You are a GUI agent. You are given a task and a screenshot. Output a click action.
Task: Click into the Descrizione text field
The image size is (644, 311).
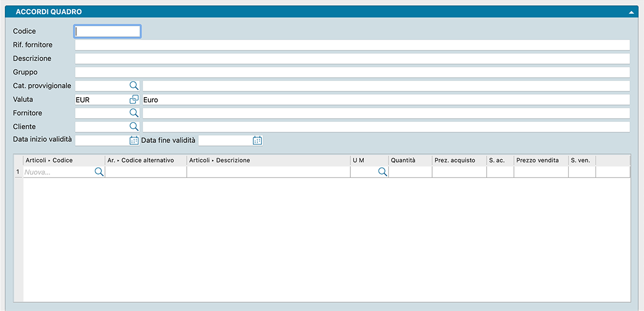point(352,59)
